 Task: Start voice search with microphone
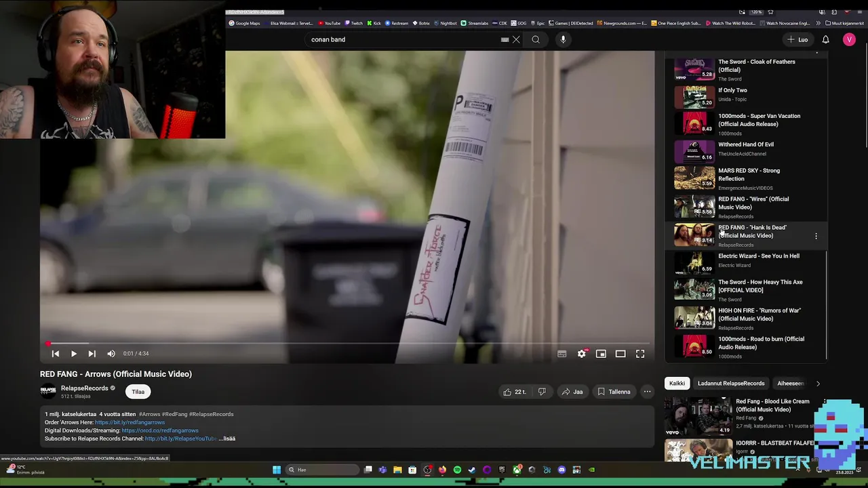coord(563,39)
